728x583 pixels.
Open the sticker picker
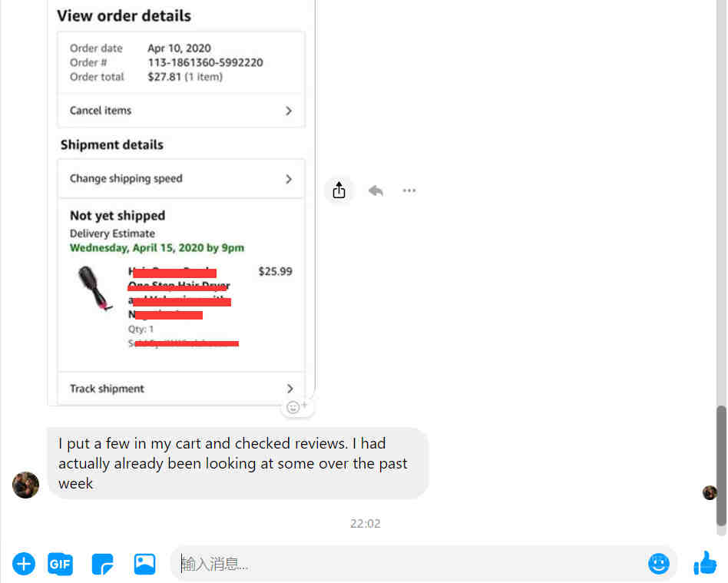coord(103,564)
